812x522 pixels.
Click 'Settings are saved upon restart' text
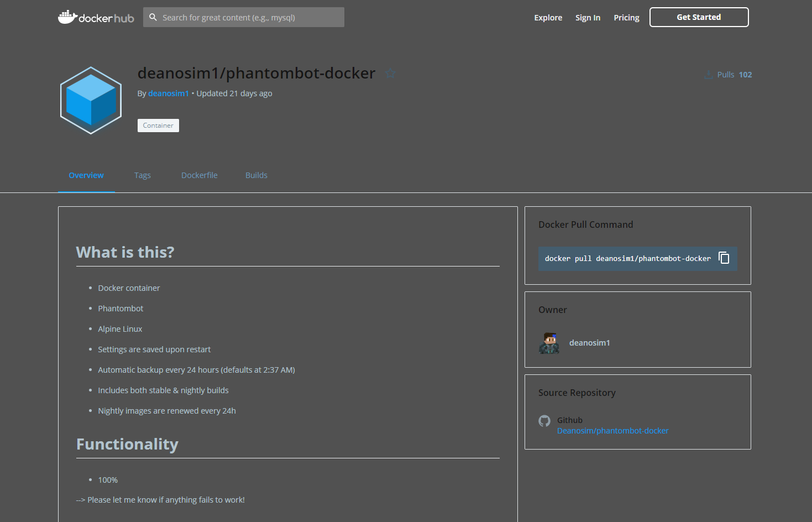(x=154, y=349)
